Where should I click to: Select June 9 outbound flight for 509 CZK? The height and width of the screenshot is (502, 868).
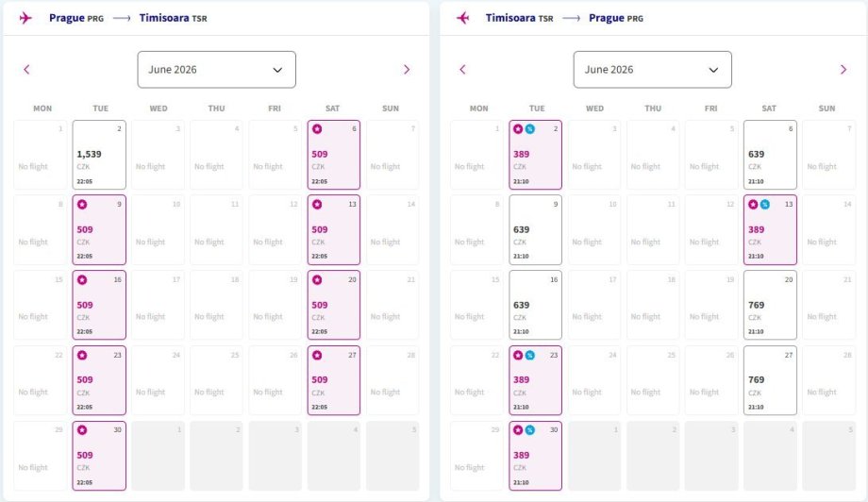(x=99, y=230)
